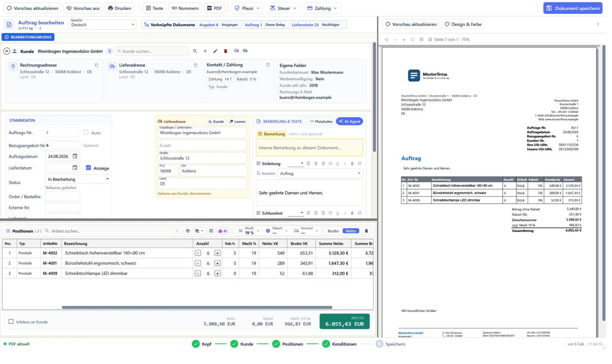
Task: Click the positions table horizontal scrollbar
Action: click(197, 307)
